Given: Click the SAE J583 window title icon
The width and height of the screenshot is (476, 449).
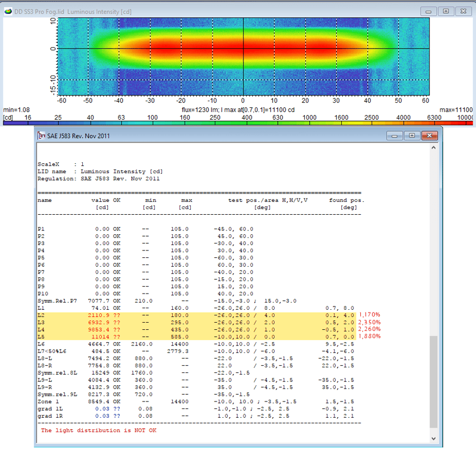Looking at the screenshot, I should [x=41, y=136].
